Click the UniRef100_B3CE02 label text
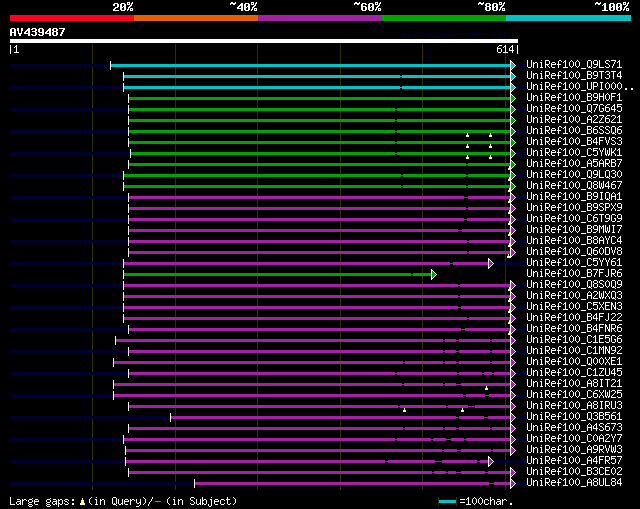 coord(574,472)
